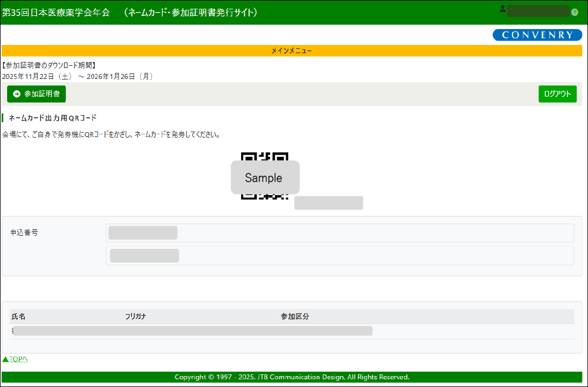
Task: Click the first 申込番号 field
Action: click(x=339, y=233)
